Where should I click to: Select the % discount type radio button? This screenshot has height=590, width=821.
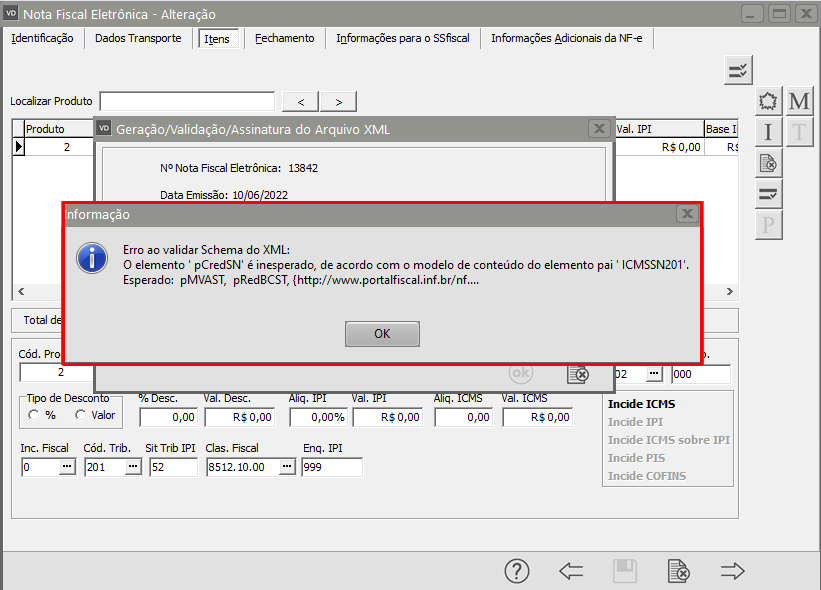pyautogui.click(x=35, y=415)
